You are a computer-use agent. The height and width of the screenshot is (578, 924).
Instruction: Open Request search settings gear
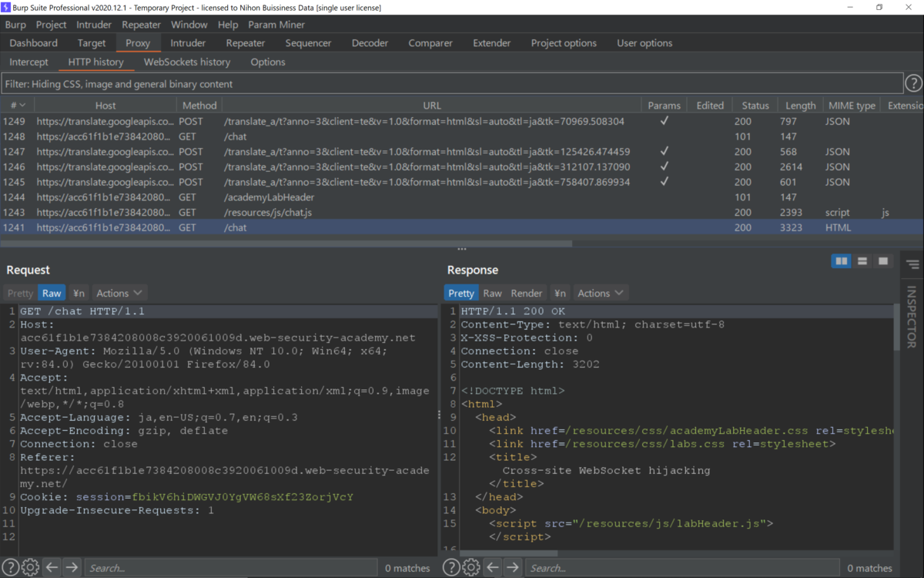coord(30,568)
